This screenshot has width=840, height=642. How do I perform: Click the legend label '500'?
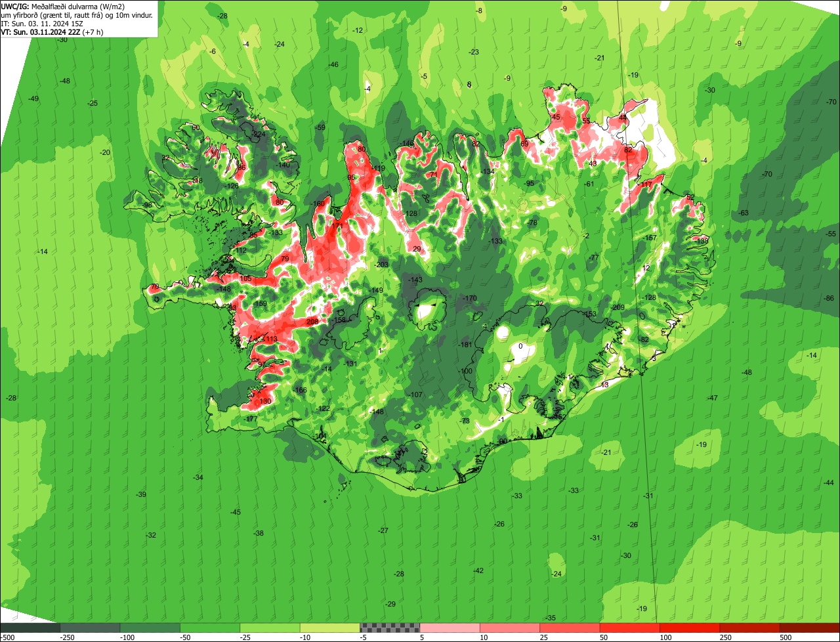[x=786, y=637]
